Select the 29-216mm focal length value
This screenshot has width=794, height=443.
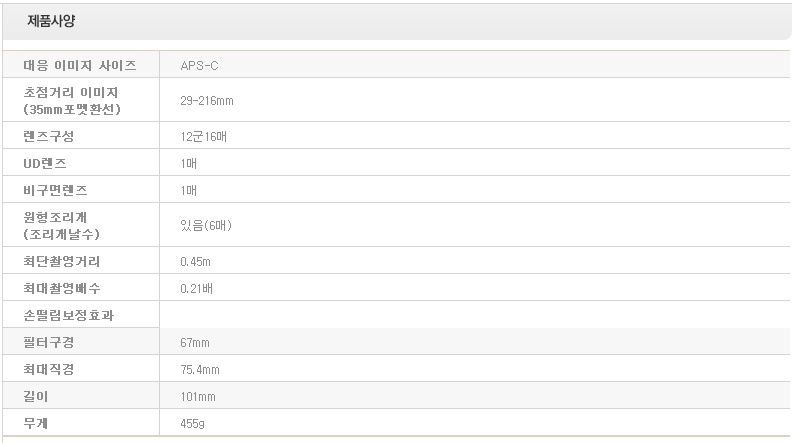pos(207,101)
